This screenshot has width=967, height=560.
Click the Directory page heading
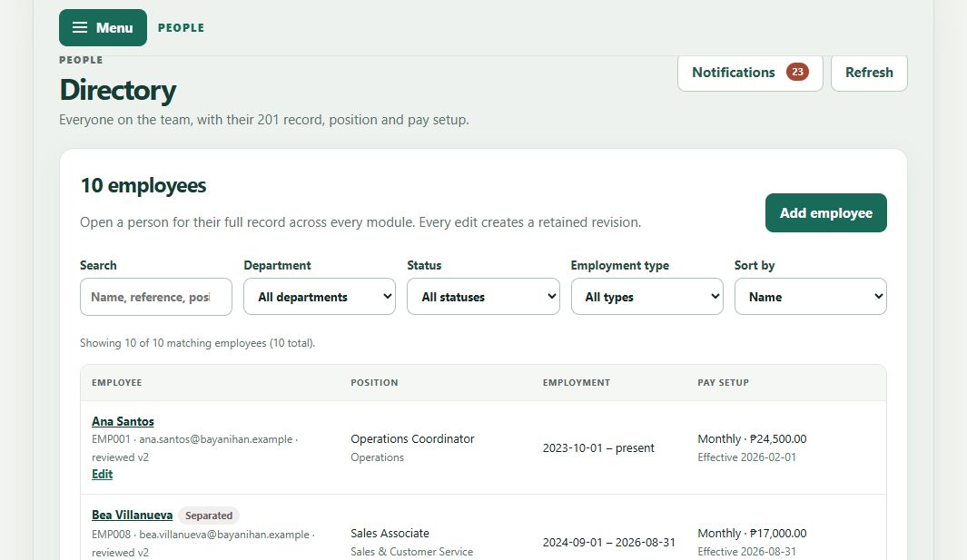pyautogui.click(x=118, y=90)
